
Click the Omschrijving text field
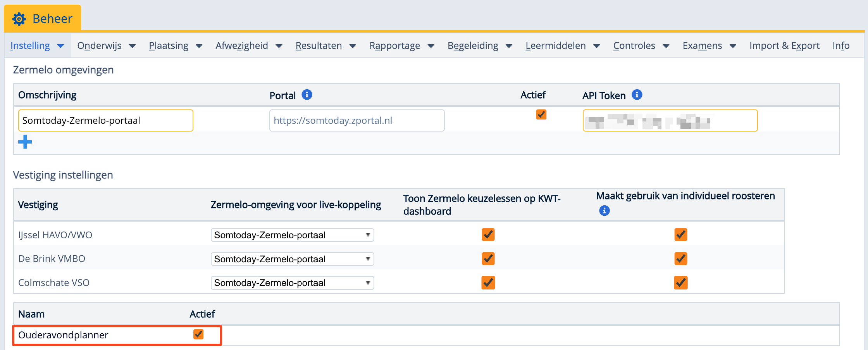[x=105, y=121]
